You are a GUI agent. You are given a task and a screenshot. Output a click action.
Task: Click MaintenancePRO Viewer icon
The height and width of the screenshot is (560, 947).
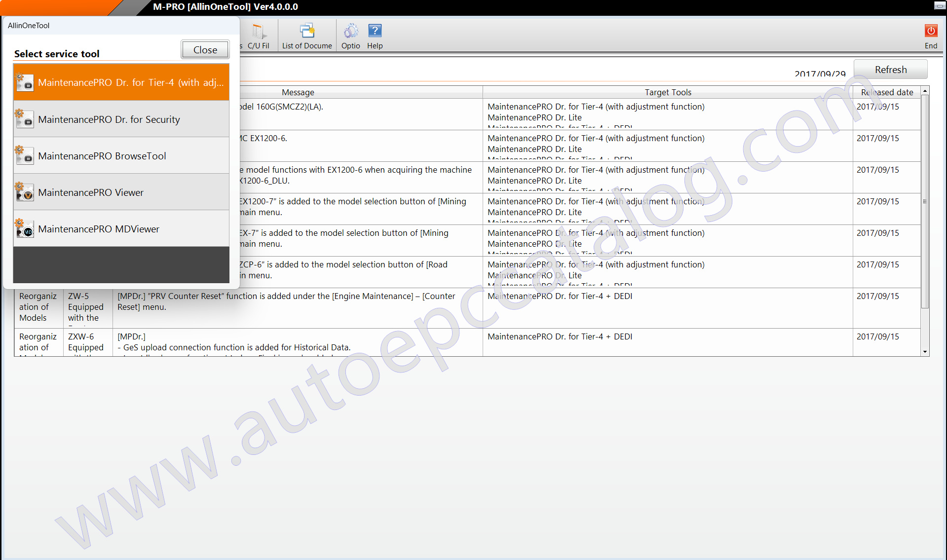coord(25,192)
